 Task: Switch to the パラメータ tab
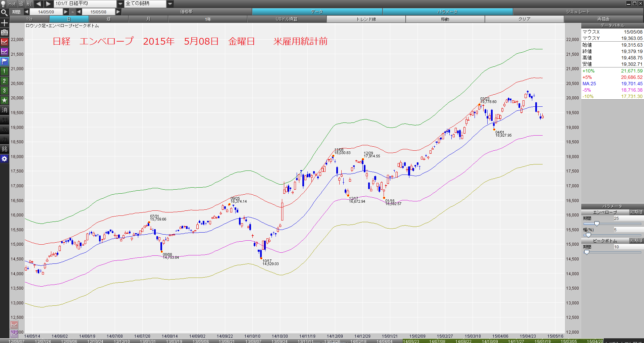coord(447,12)
